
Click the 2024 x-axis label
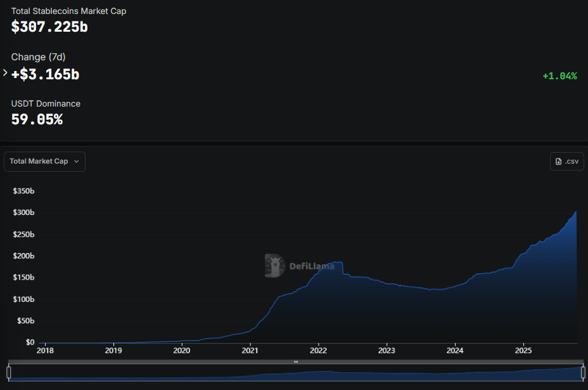coord(455,351)
